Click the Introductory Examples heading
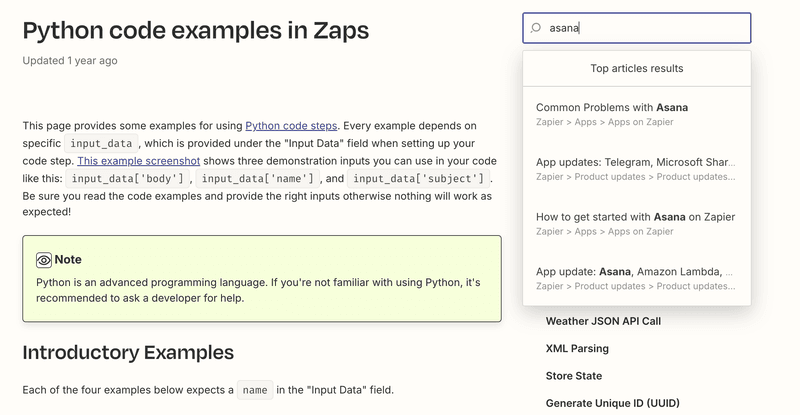 pyautogui.click(x=128, y=353)
